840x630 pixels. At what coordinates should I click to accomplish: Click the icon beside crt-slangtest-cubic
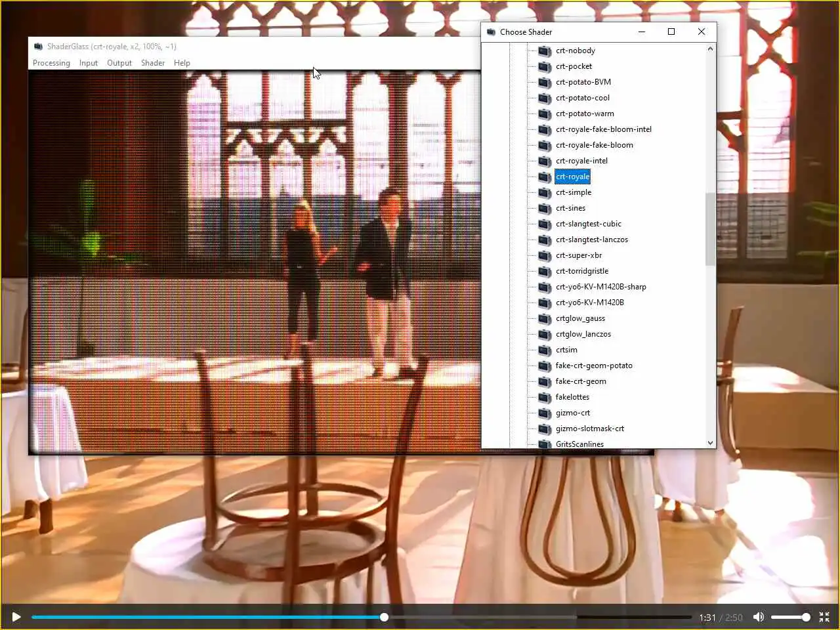coord(545,224)
